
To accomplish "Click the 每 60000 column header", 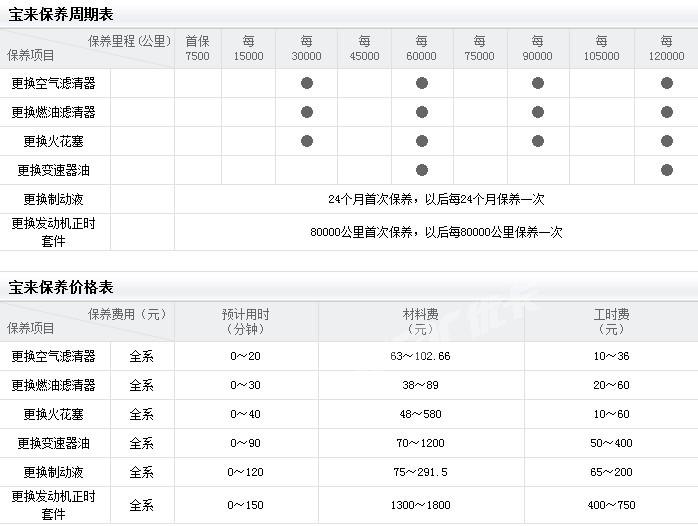I will click(422, 49).
